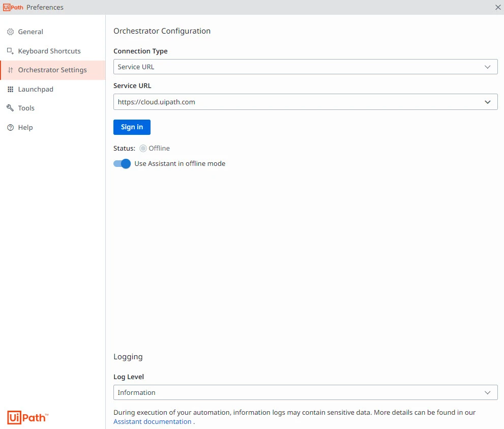504x429 pixels.
Task: Click the Status: label
Action: 125,148
